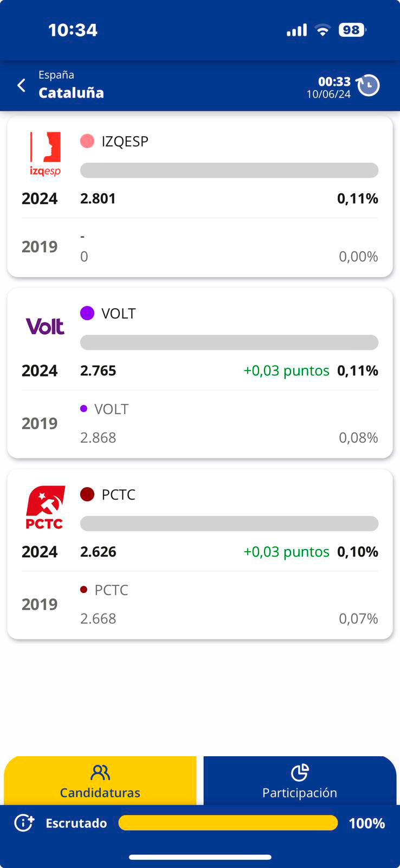400x868 pixels.
Task: Tap the 00:33 10/06/24 timestamp
Action: pyautogui.click(x=328, y=87)
